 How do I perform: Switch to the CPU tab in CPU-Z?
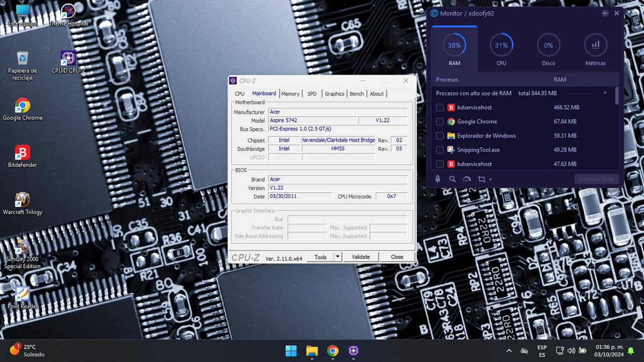(x=239, y=94)
